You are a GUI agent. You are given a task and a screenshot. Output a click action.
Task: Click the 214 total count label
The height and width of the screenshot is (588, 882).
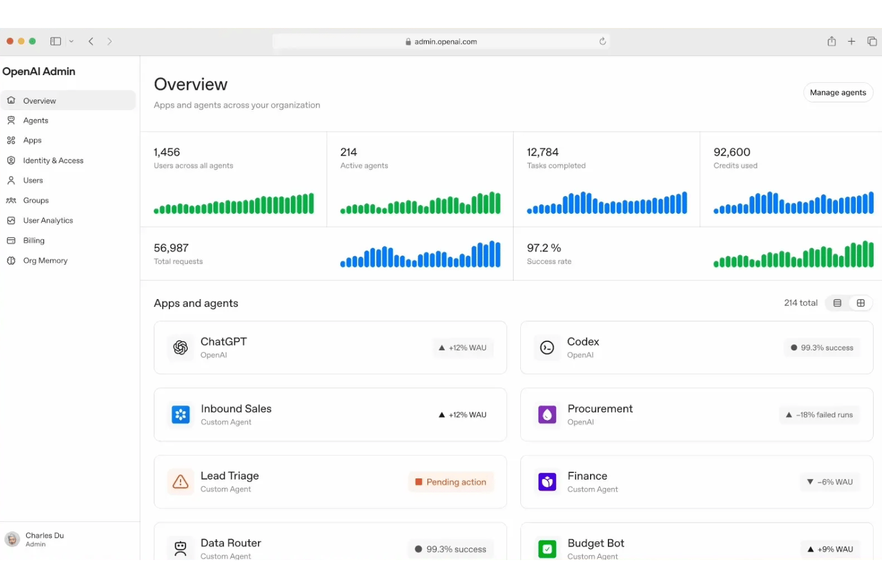[801, 303]
